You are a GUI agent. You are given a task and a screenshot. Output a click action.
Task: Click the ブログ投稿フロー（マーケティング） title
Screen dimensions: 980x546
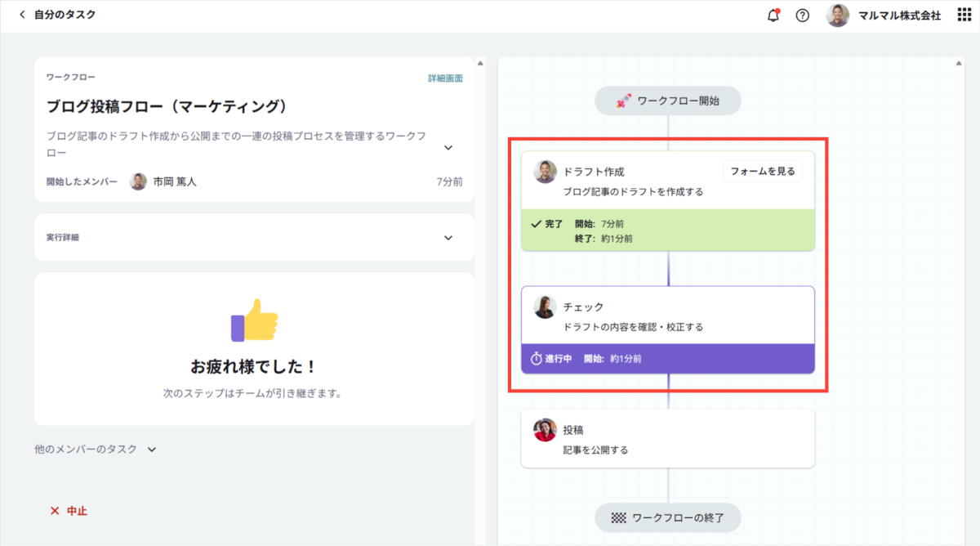[167, 106]
